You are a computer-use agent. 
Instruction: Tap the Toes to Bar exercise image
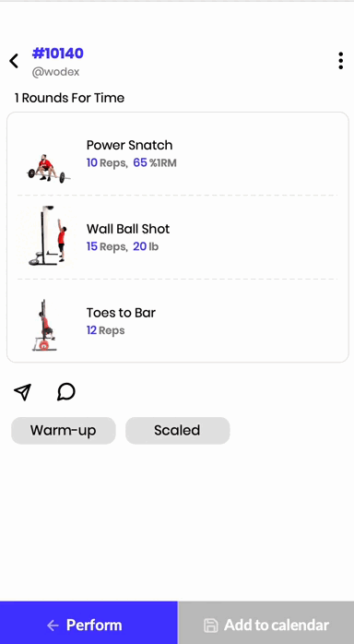tap(45, 326)
